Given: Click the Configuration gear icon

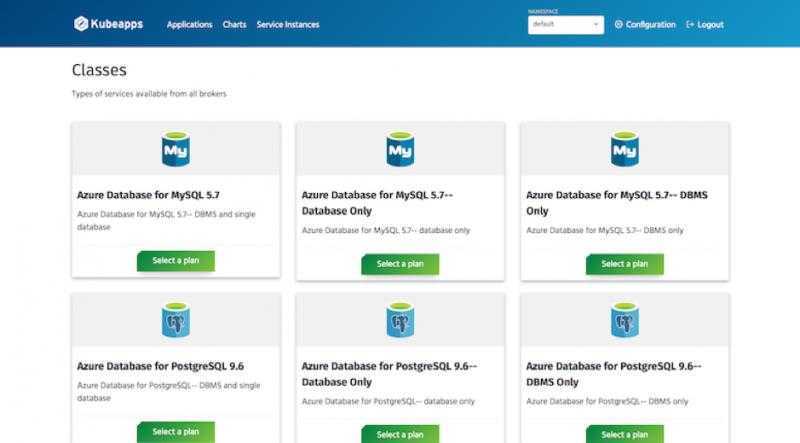Looking at the screenshot, I should click(x=618, y=24).
